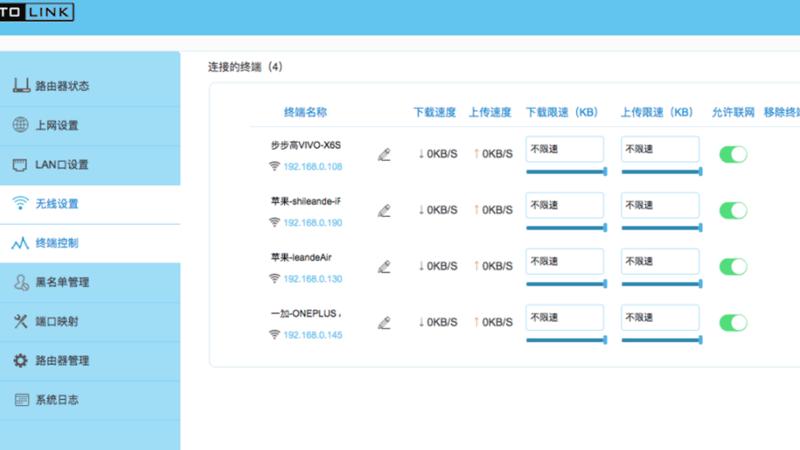Click the Wi-Fi icon beside 无线设置
Screen dimensions: 800x450
point(20,203)
